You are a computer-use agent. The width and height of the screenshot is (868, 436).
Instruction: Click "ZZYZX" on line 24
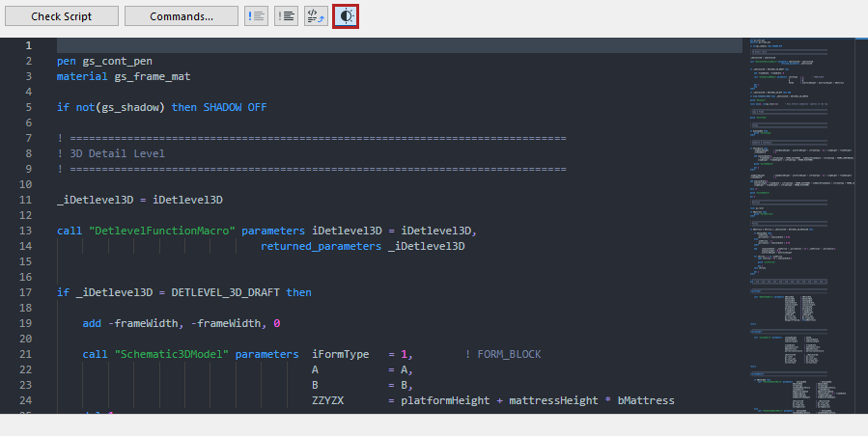(327, 400)
